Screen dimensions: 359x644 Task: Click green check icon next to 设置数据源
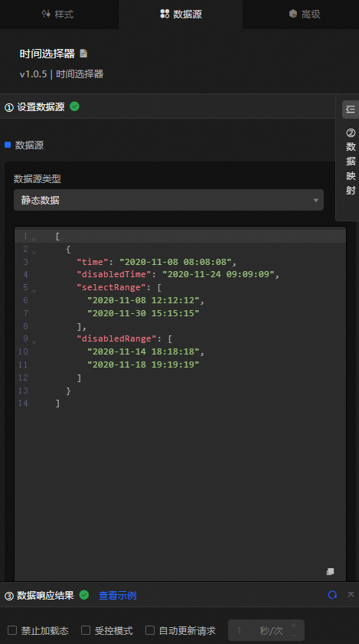[74, 106]
